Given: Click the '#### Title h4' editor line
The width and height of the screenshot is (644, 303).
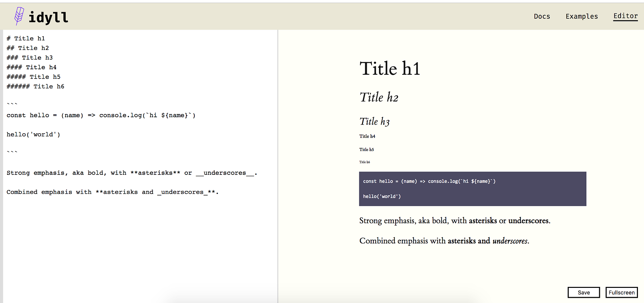Looking at the screenshot, I should click(x=32, y=67).
